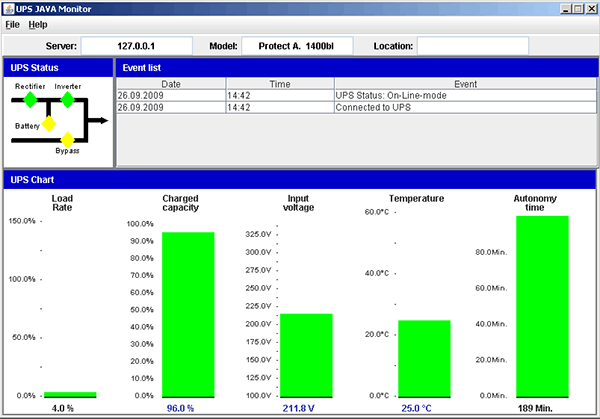Viewport: 600px width, 419px height.
Task: Click the Java icon in title bar
Action: 9,8
